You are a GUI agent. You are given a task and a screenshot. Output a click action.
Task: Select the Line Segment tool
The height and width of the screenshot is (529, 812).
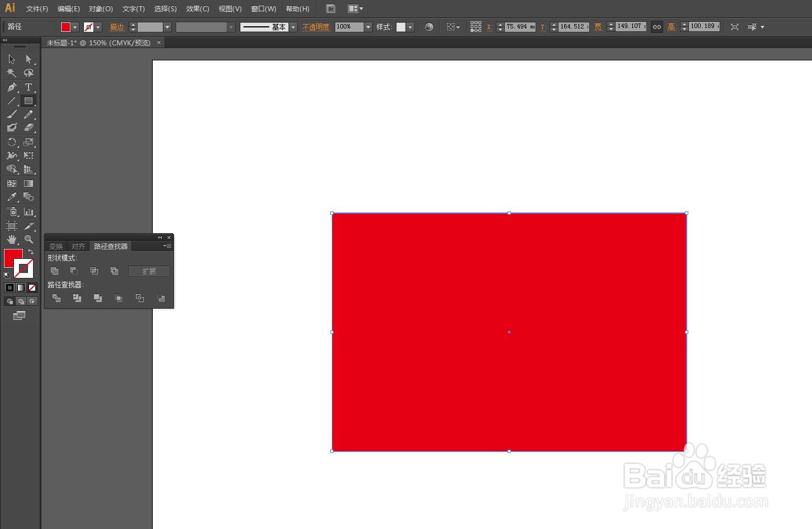click(12, 101)
